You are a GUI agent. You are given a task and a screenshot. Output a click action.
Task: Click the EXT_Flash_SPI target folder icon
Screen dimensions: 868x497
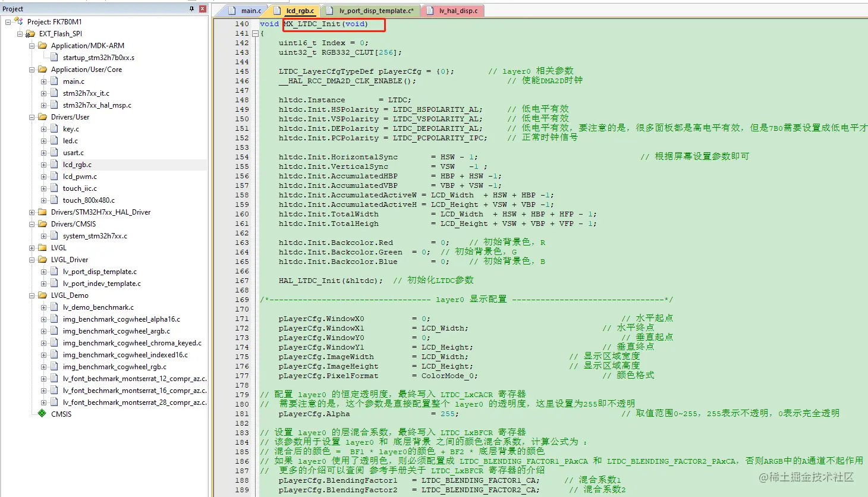(x=30, y=34)
